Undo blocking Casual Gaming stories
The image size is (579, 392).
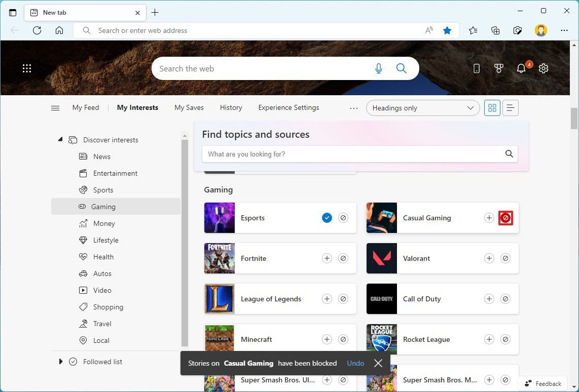coord(355,363)
